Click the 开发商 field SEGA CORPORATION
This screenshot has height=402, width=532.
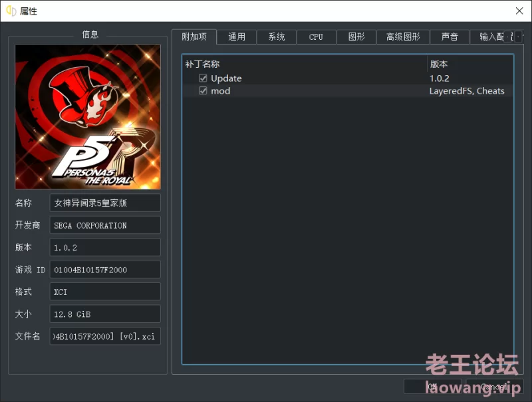tap(105, 225)
